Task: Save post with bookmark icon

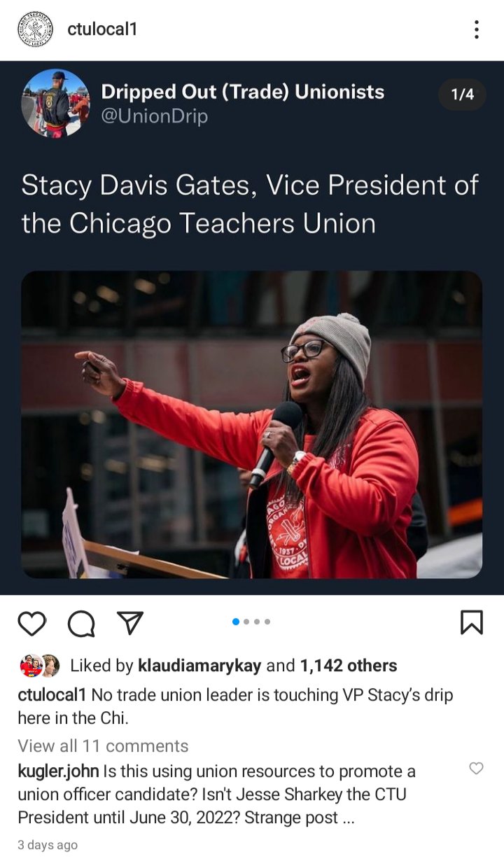Action: [x=472, y=622]
